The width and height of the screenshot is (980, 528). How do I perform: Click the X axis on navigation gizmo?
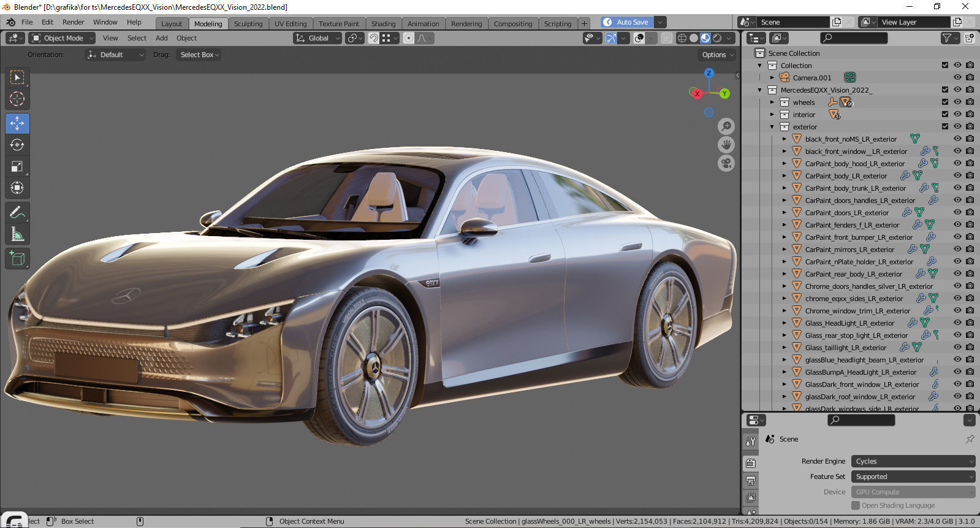tap(697, 94)
